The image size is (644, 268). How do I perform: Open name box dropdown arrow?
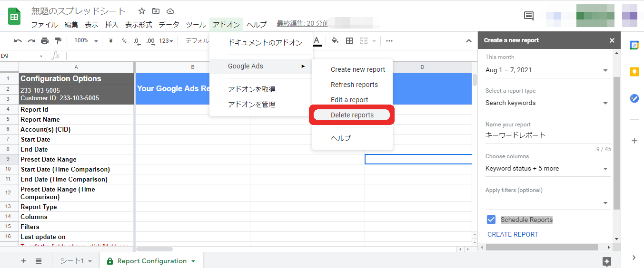[x=41, y=56]
